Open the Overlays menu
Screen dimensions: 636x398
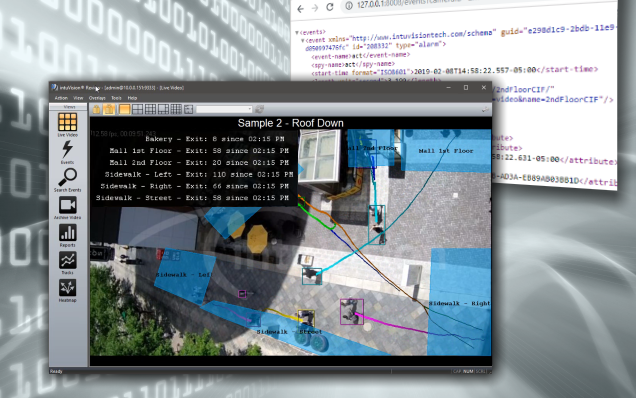pyautogui.click(x=97, y=98)
